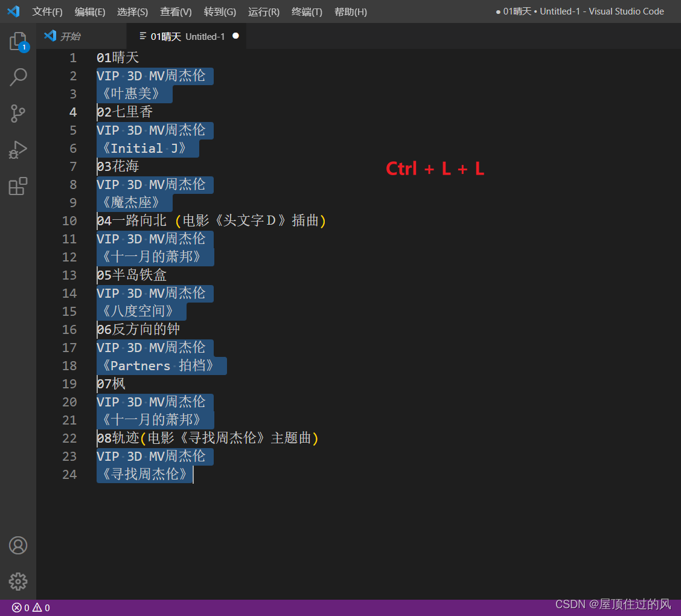Click line number 10 in gutter
This screenshot has height=616, width=681.
[69, 220]
